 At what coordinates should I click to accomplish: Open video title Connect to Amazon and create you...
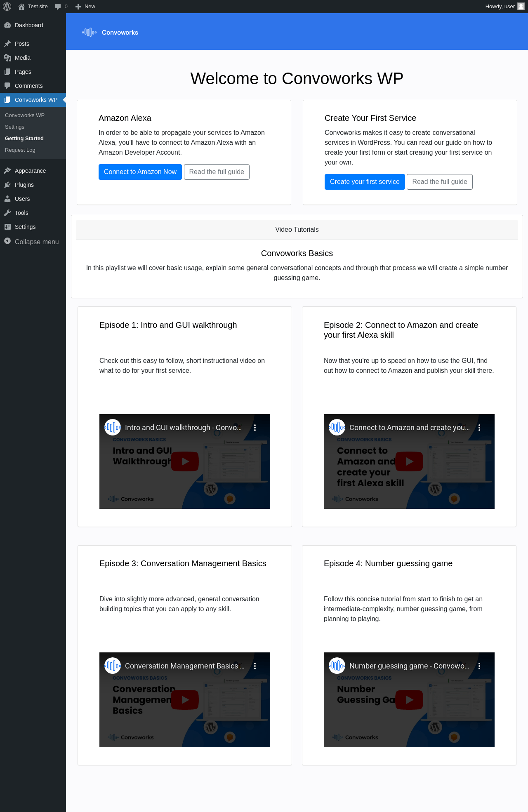(x=410, y=428)
